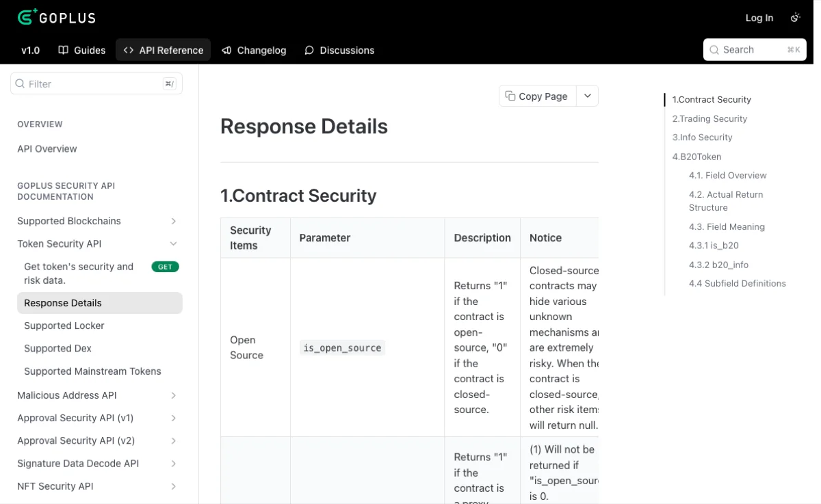Open Supported Mainstream Tokens page
This screenshot has height=504, width=821.
pos(92,371)
